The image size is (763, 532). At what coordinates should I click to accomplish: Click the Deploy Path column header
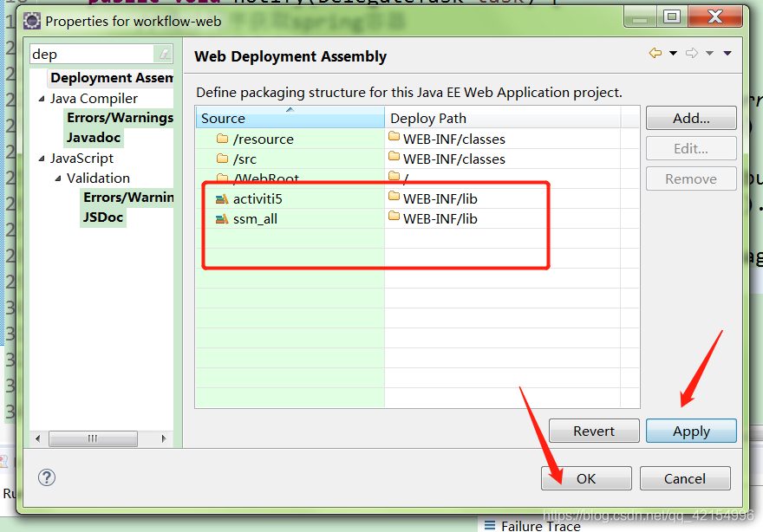point(503,118)
